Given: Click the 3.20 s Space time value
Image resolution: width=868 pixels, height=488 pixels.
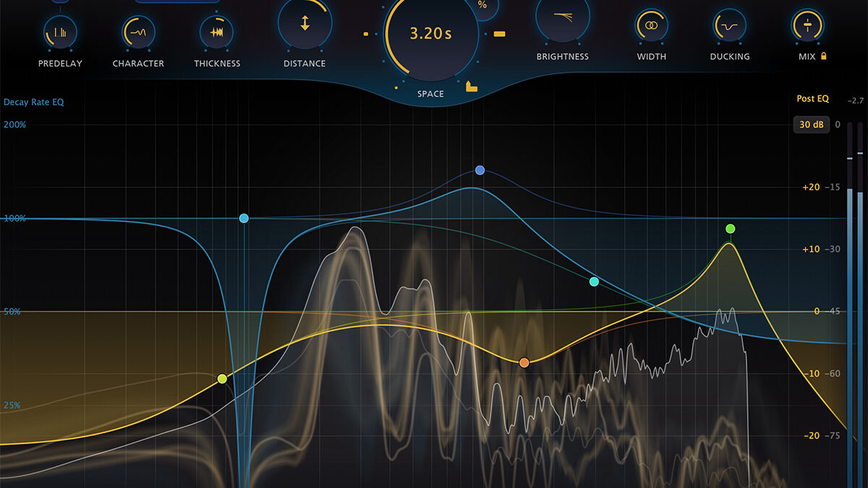Looking at the screenshot, I should tap(431, 33).
